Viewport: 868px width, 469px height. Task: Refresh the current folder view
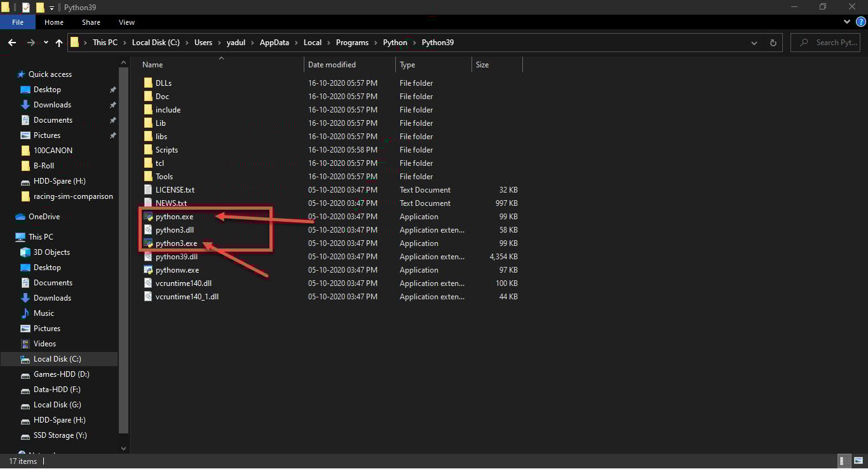pos(773,43)
